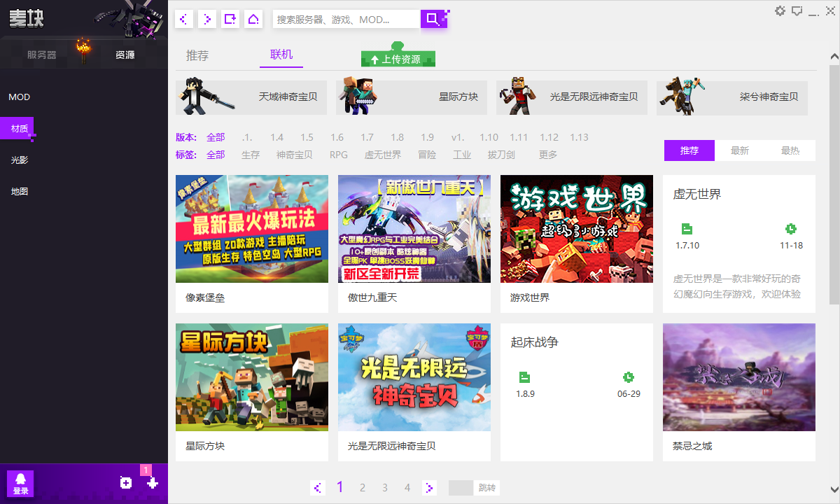Select MOD in the sidebar

coord(20,97)
